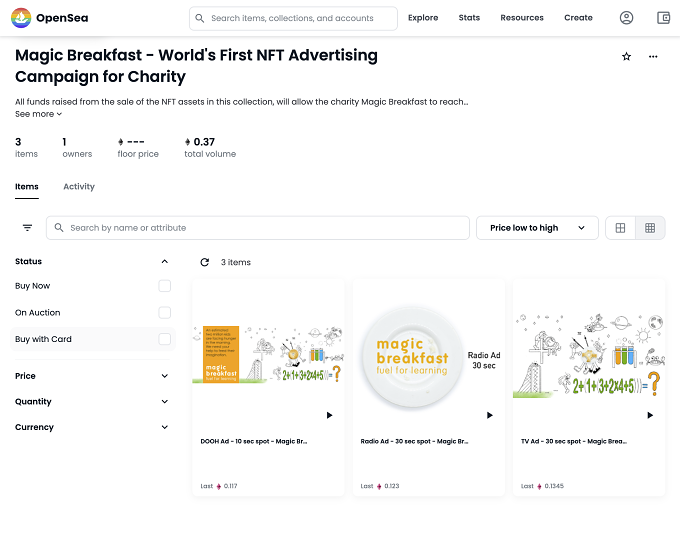The image size is (680, 542).
Task: Open the three-dot more options menu
Action: (653, 56)
